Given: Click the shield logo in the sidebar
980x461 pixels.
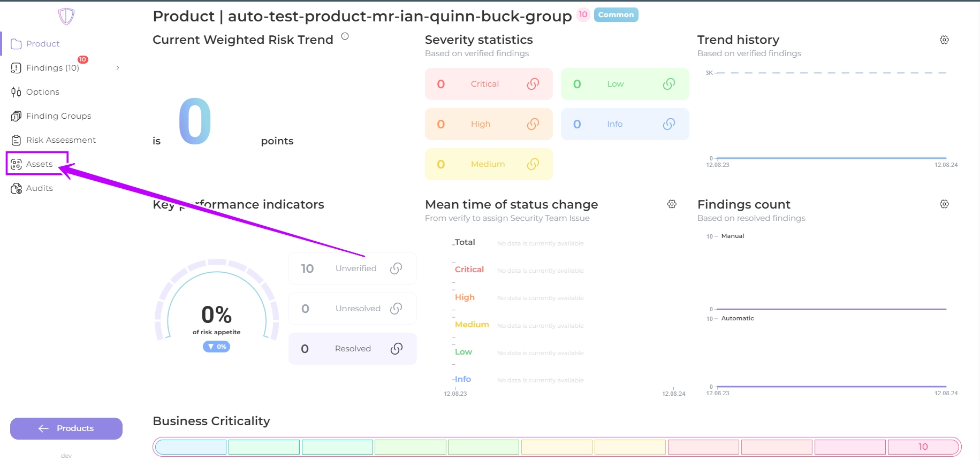Looking at the screenshot, I should pyautogui.click(x=66, y=16).
